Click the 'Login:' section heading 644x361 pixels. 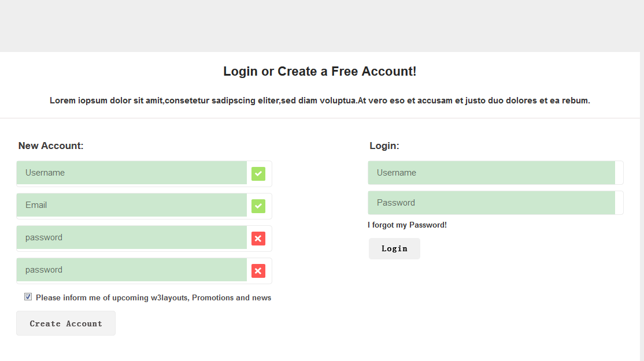(384, 146)
